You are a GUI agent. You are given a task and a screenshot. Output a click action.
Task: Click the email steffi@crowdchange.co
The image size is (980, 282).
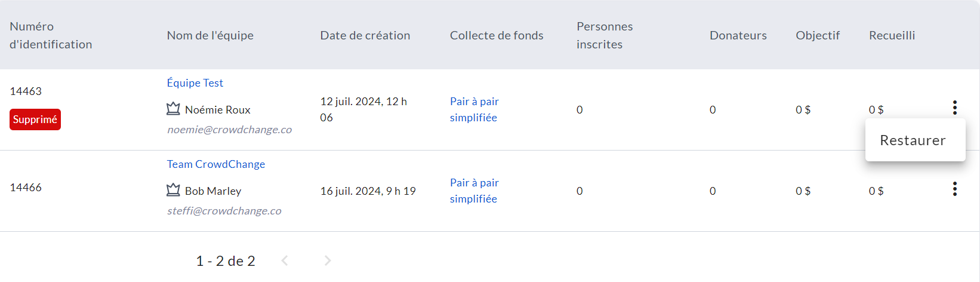[224, 211]
